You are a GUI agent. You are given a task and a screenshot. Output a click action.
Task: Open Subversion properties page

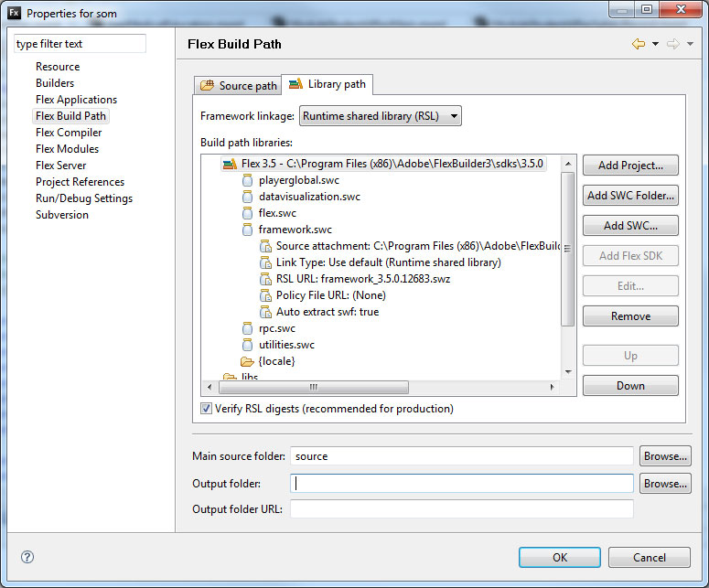point(62,215)
